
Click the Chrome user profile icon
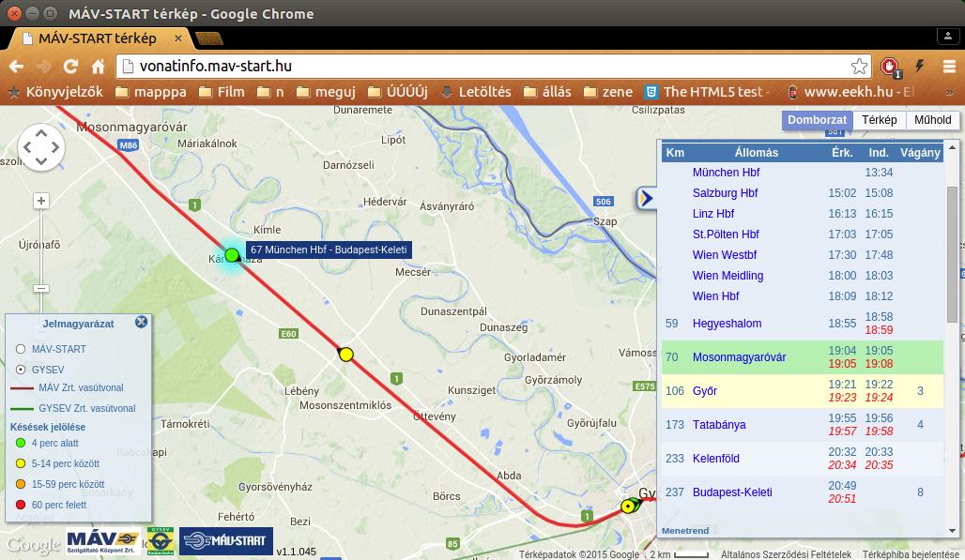tap(948, 37)
